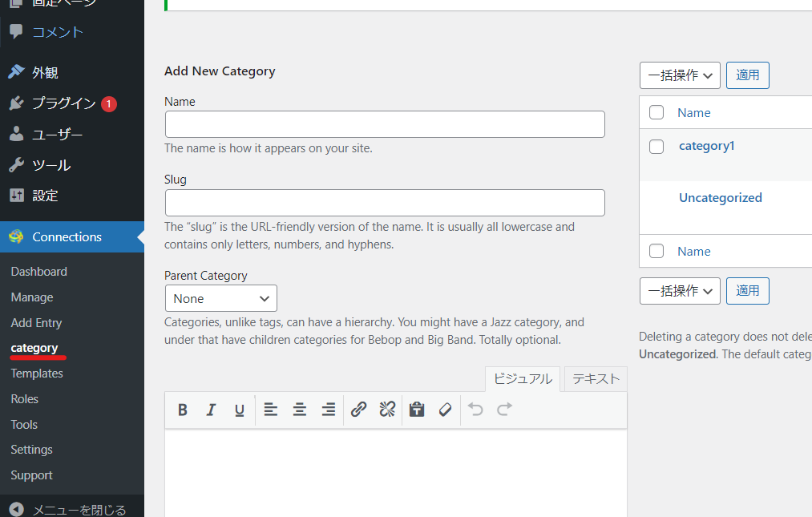Viewport: 812px width, 517px height.
Task: Click the Bold formatting icon
Action: pyautogui.click(x=183, y=410)
